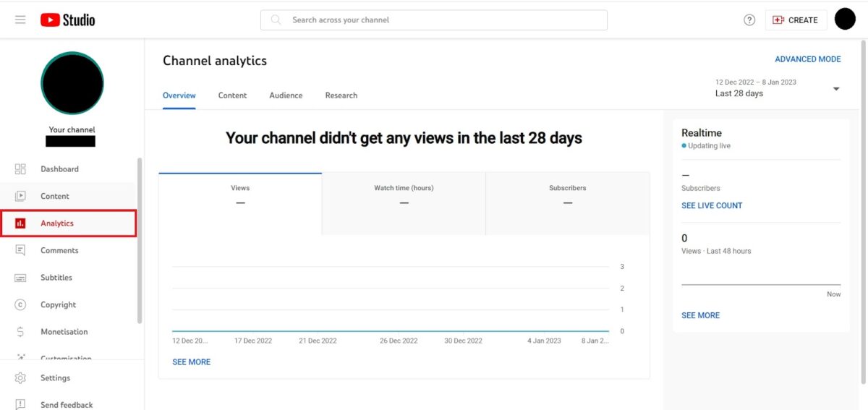Click the Channel analytics heading
Screen dimensions: 868x410
215,61
